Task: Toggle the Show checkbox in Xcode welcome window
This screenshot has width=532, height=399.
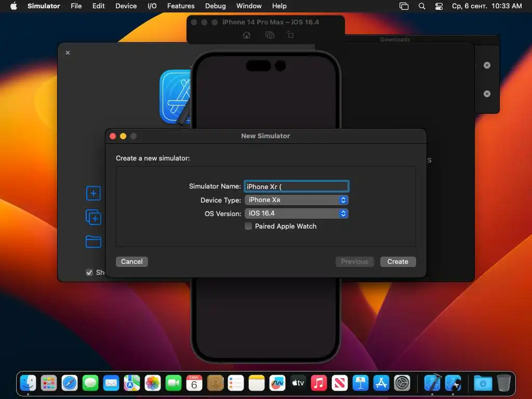Action: coord(89,272)
